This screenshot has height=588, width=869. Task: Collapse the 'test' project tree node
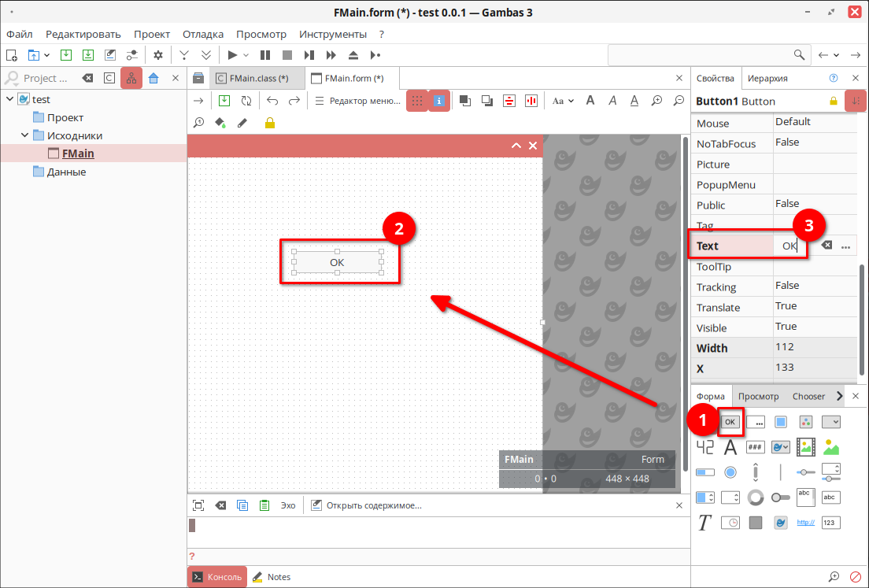[9, 99]
